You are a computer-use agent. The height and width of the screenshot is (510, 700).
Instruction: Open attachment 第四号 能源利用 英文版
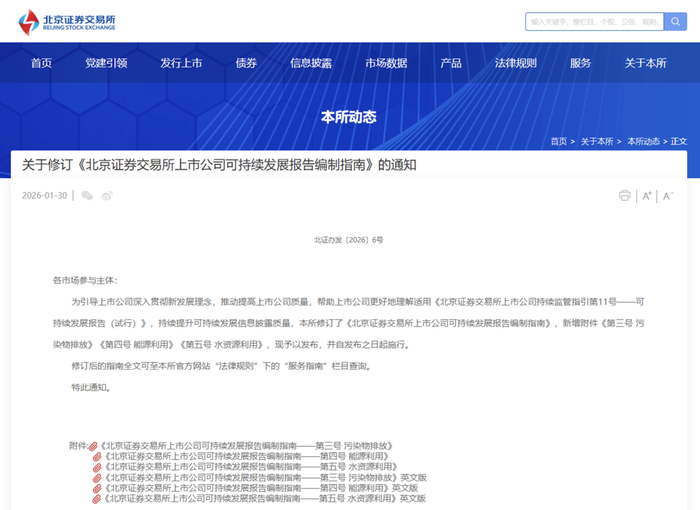[261, 488]
